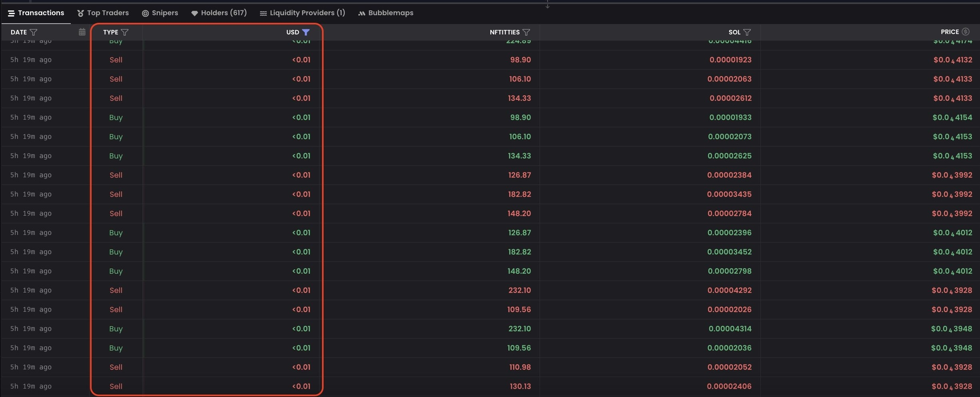Toggle the PRICE currency dollar icon
Screen dimensions: 980x397
tap(966, 32)
